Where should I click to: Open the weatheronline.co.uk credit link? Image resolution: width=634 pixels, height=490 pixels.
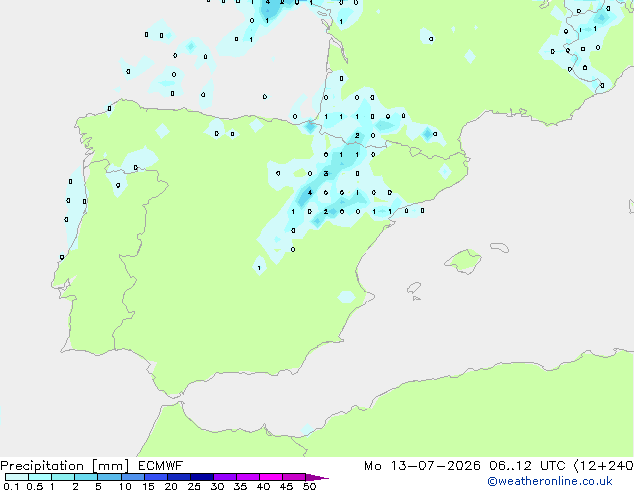point(550,481)
